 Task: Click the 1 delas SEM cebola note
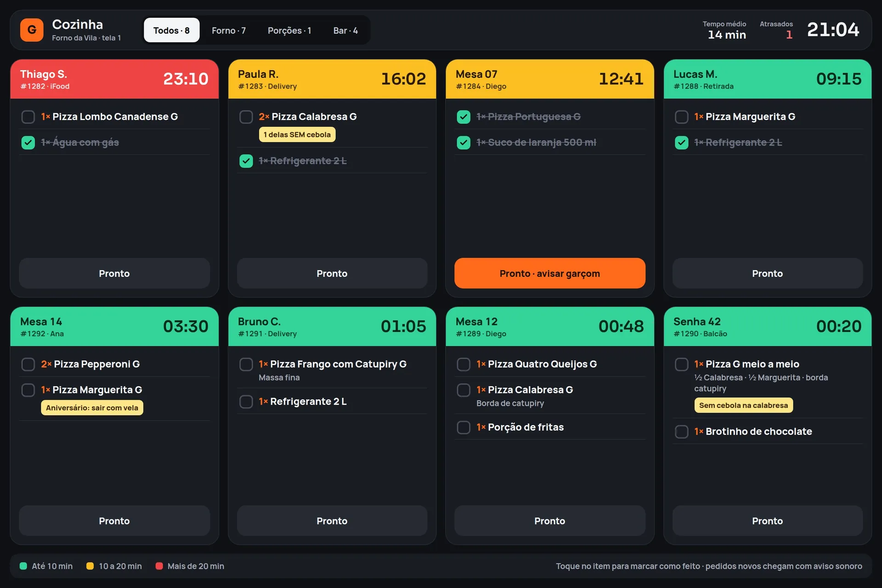pyautogui.click(x=297, y=135)
